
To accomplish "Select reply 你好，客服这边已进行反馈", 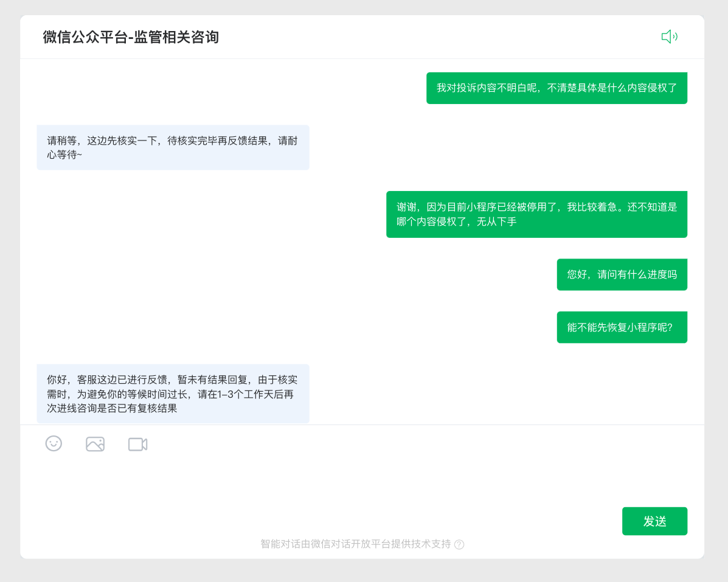I will [x=173, y=394].
